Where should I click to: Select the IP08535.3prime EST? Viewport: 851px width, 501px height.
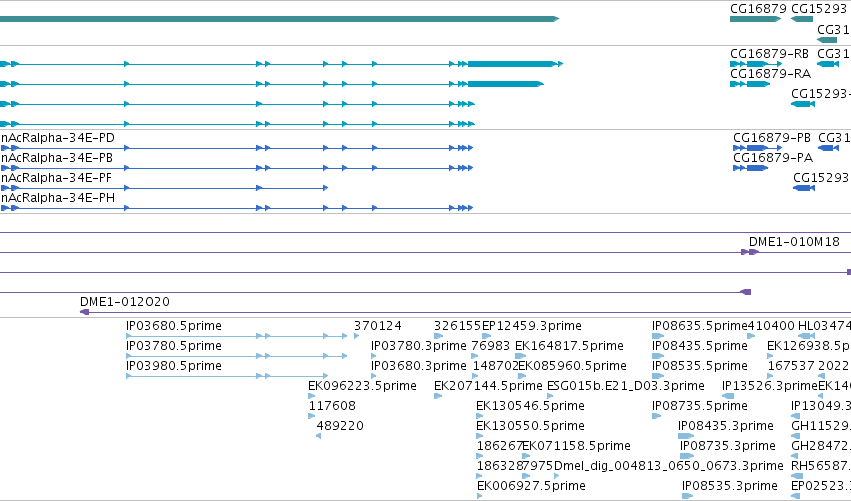coord(688,496)
